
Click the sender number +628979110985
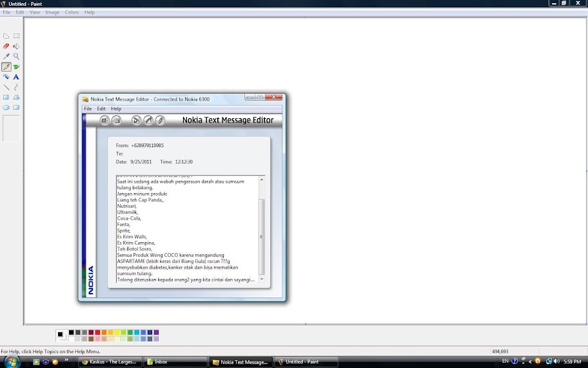148,145
